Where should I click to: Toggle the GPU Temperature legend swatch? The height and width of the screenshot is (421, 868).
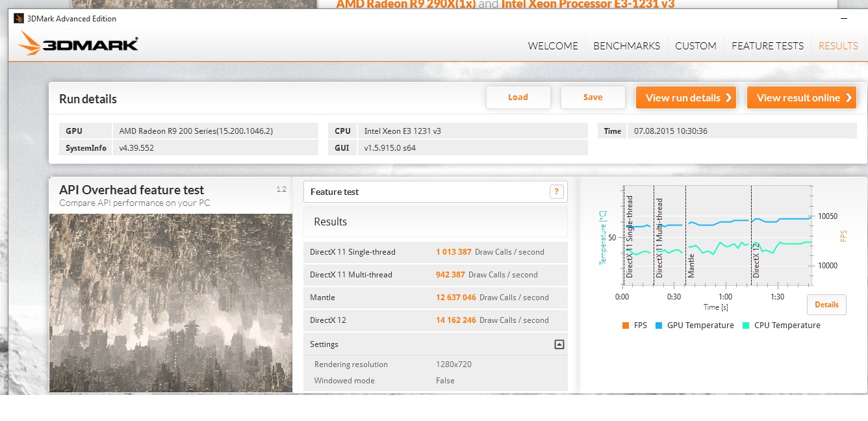[658, 325]
